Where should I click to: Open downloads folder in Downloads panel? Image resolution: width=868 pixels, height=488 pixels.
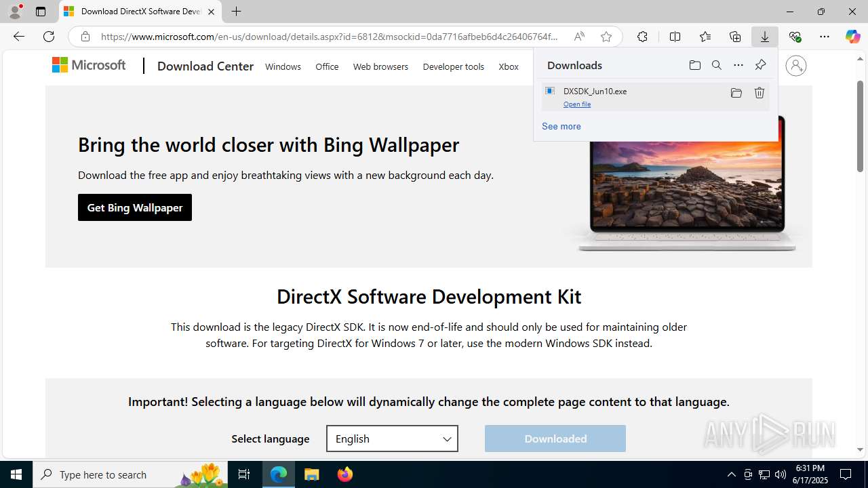click(694, 65)
